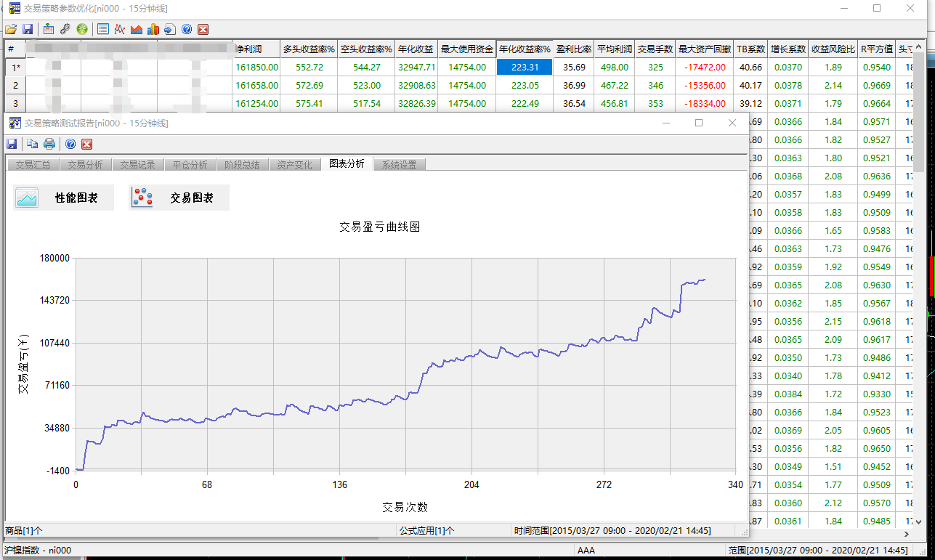
Task: Click the red line chart toolbar icon
Action: (x=119, y=29)
